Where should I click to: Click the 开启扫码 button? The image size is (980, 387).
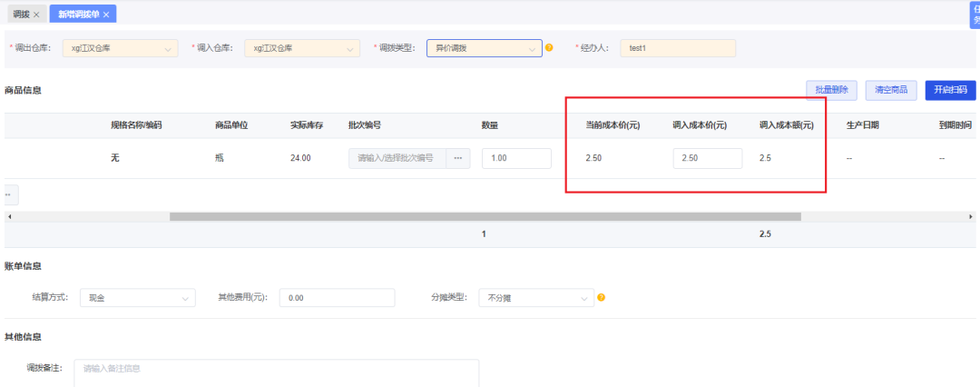click(x=950, y=90)
